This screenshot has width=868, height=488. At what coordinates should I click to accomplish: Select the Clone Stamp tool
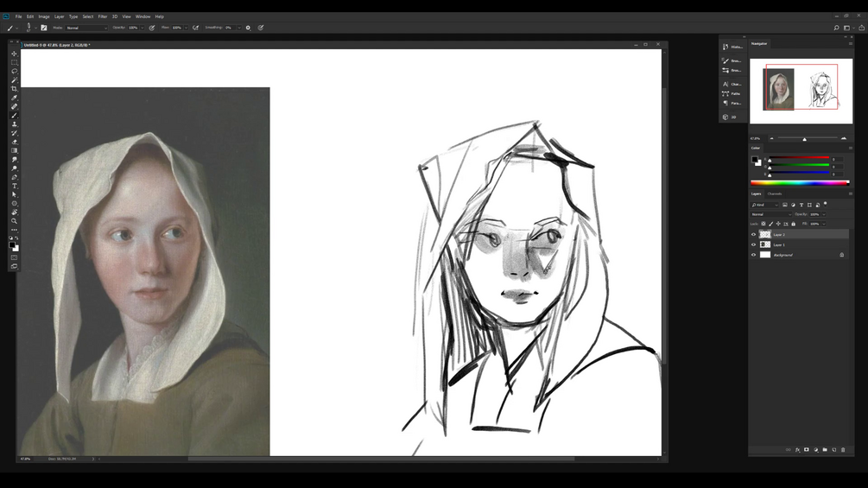pyautogui.click(x=15, y=124)
